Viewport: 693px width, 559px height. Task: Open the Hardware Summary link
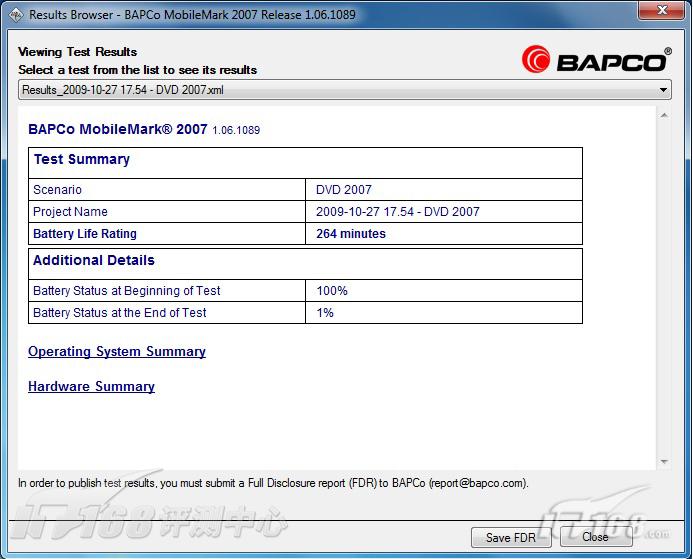91,387
